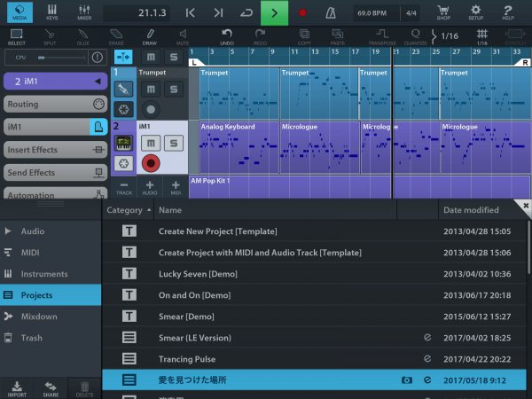Solo the Trumpet track

tap(174, 90)
